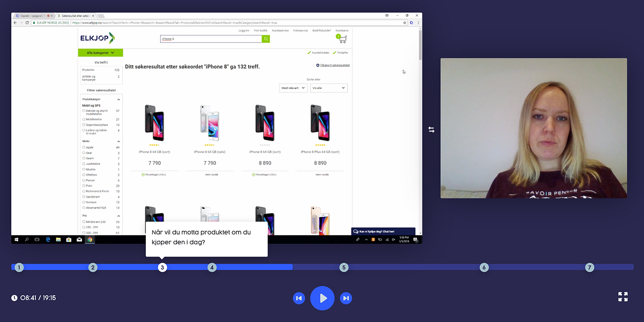Open Kundeavis link
The width and height of the screenshot is (644, 322).
(x=342, y=31)
